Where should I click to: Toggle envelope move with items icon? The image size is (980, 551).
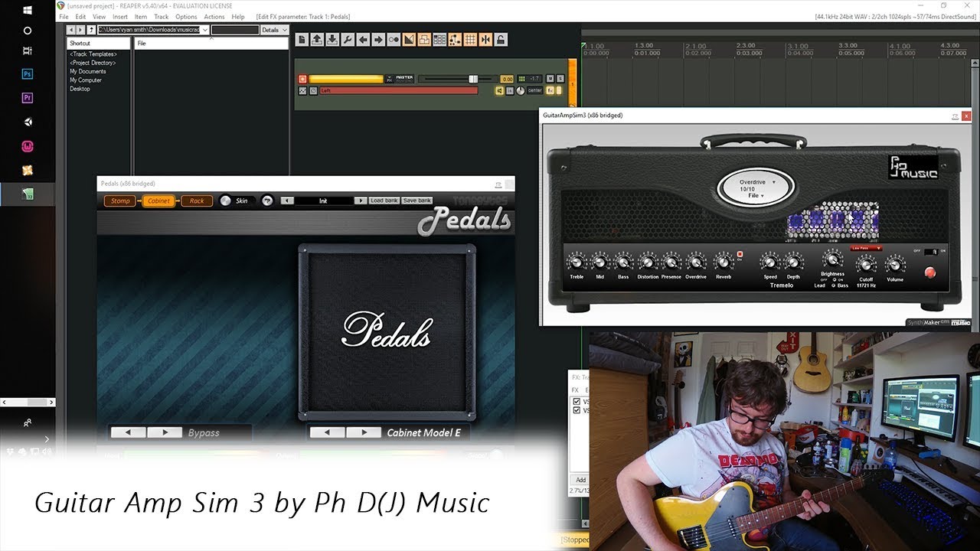pyautogui.click(x=455, y=40)
